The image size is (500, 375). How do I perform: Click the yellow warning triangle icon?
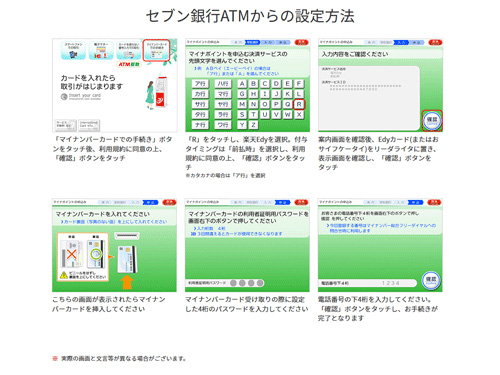tap(64, 275)
